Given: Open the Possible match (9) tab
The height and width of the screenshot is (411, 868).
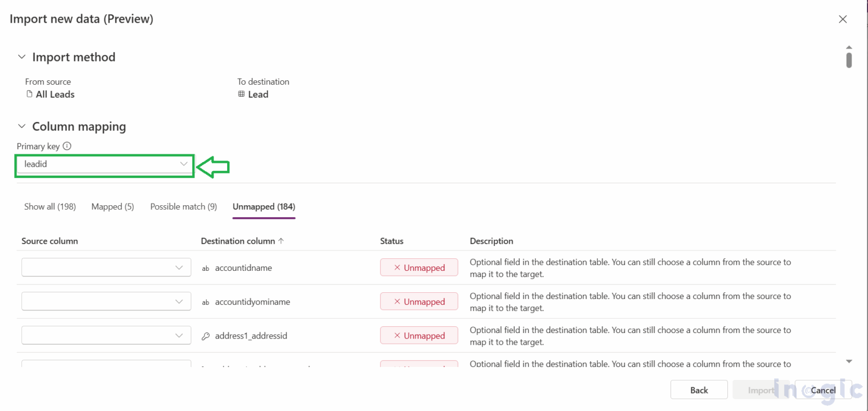Looking at the screenshot, I should tap(183, 206).
